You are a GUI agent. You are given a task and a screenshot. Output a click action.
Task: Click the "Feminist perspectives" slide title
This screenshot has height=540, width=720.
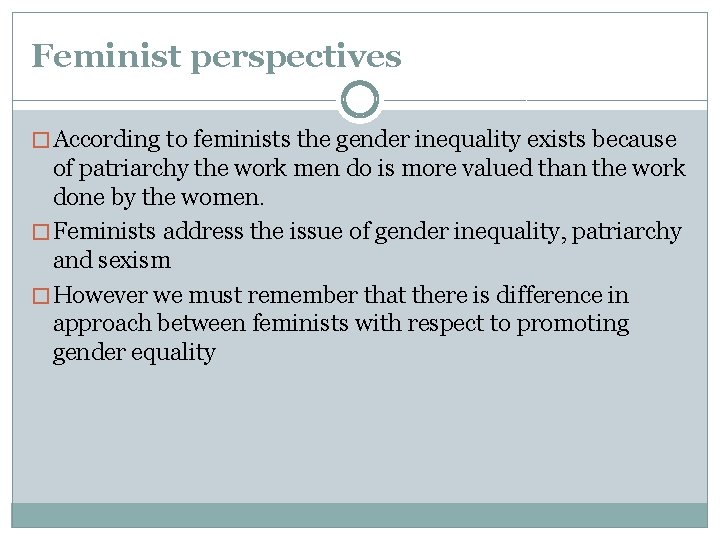click(216, 57)
